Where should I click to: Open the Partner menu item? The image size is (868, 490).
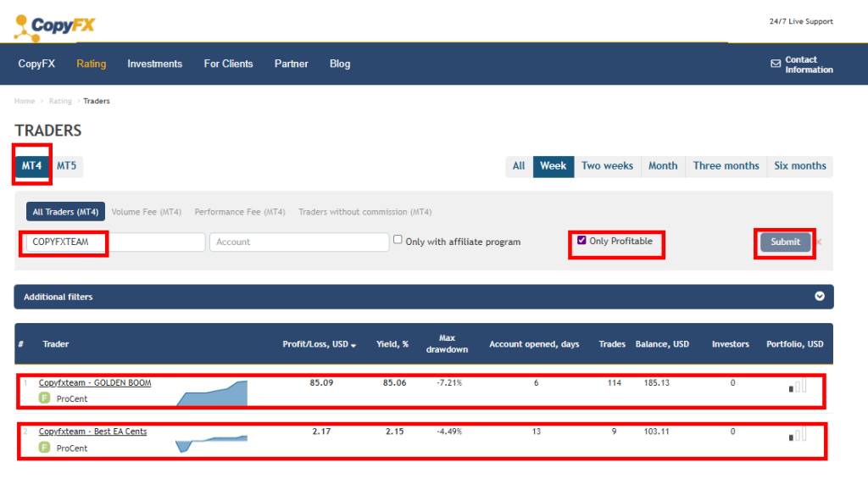tap(292, 64)
